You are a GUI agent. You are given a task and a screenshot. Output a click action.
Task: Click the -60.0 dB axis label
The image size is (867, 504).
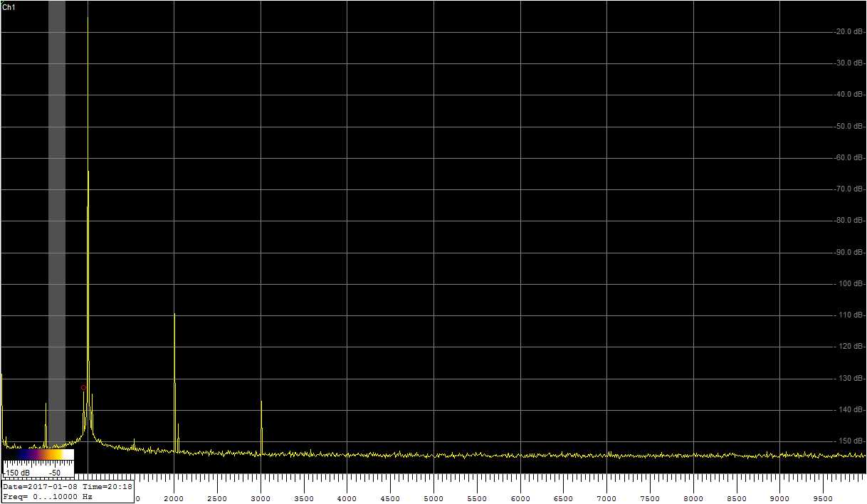(849, 158)
